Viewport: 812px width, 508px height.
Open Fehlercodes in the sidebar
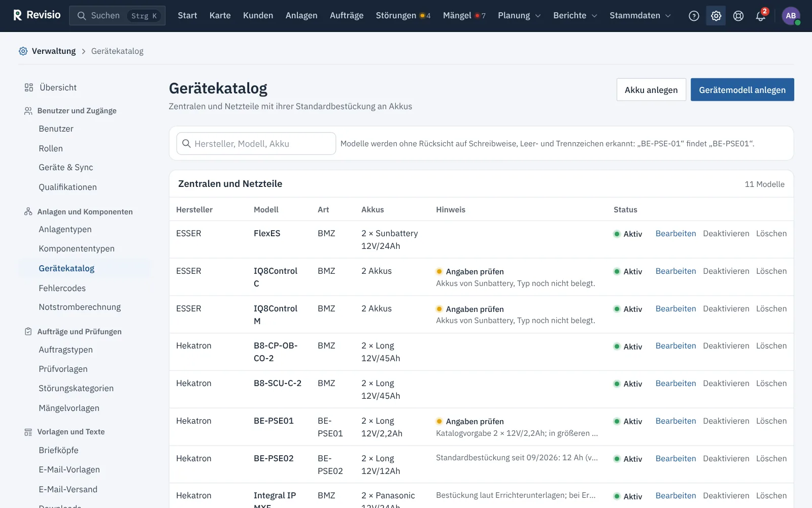62,288
